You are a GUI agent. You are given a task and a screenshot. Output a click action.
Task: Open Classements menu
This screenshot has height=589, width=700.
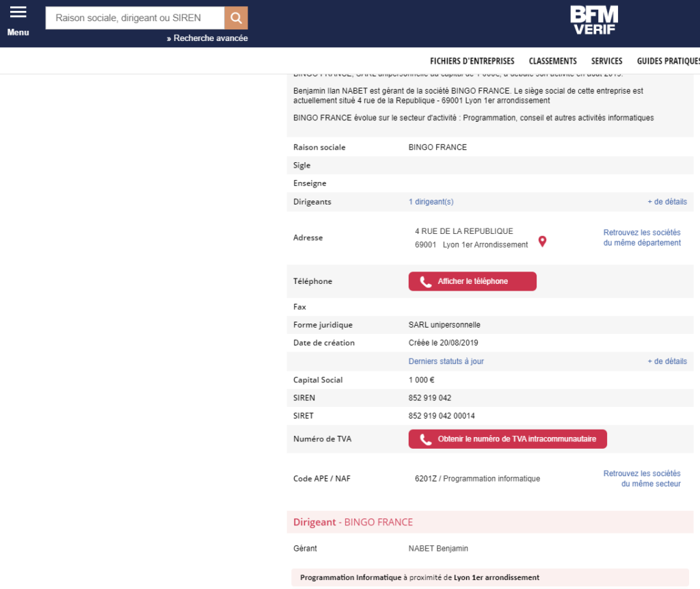click(552, 61)
